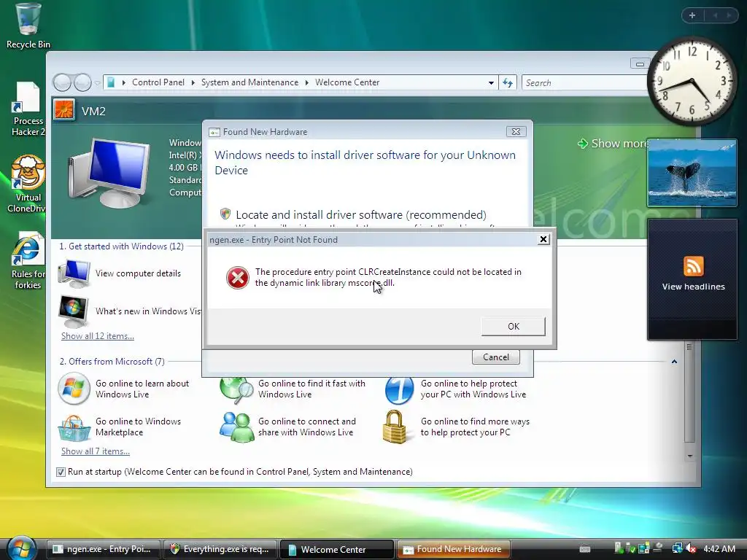The height and width of the screenshot is (560, 747).
Task: Switch to ngen.exe taskbar item
Action: point(104,549)
